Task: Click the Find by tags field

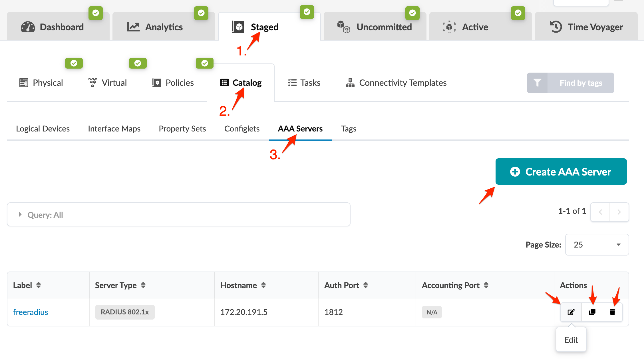Action: [x=581, y=83]
